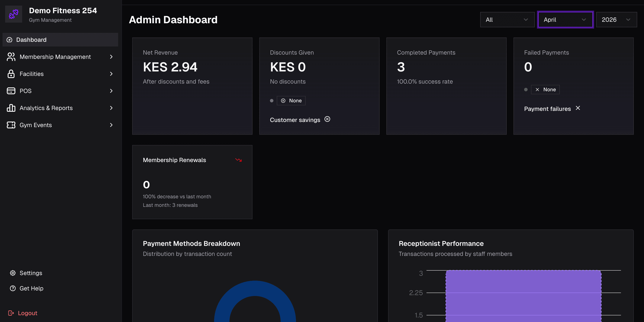Expand the Gym Events chevron
The image size is (644, 322).
(111, 125)
